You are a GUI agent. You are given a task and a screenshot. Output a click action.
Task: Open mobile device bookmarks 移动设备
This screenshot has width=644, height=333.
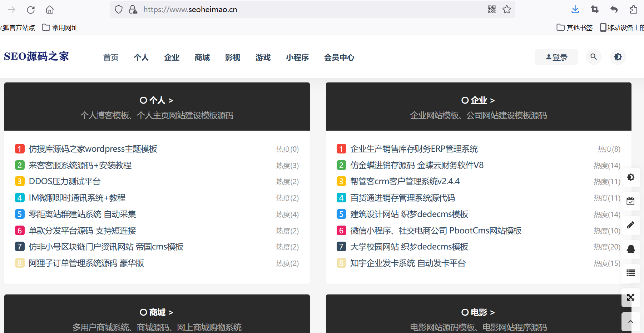(622, 27)
